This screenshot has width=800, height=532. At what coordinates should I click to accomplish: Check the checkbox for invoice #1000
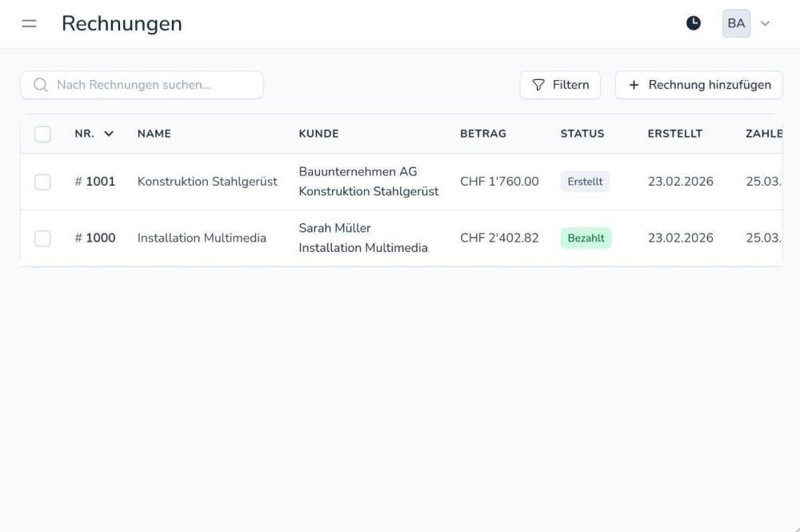point(43,238)
